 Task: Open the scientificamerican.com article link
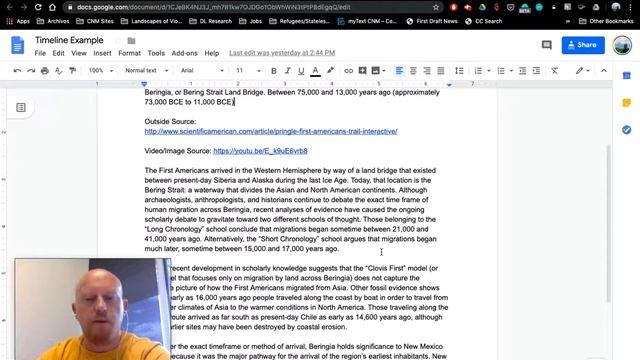[x=271, y=131]
